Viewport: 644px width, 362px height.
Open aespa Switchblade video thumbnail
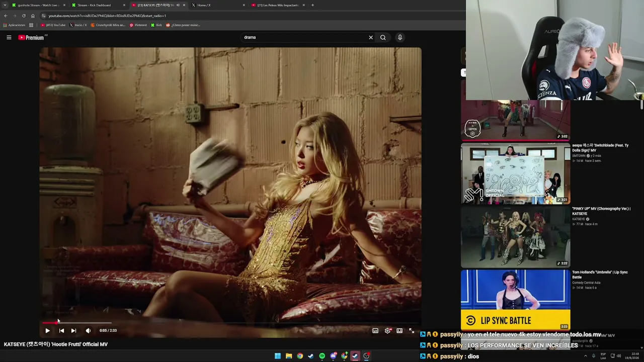(516, 173)
